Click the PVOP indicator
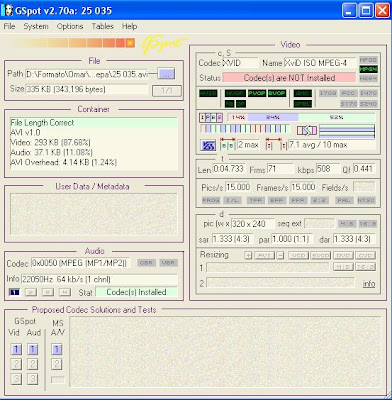The height and width of the screenshot is (400, 392). 256,93
